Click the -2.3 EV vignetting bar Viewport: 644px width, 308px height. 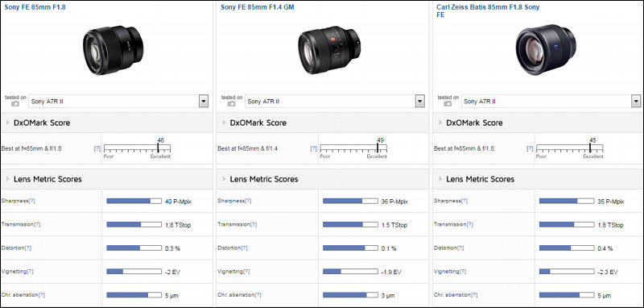click(567, 272)
